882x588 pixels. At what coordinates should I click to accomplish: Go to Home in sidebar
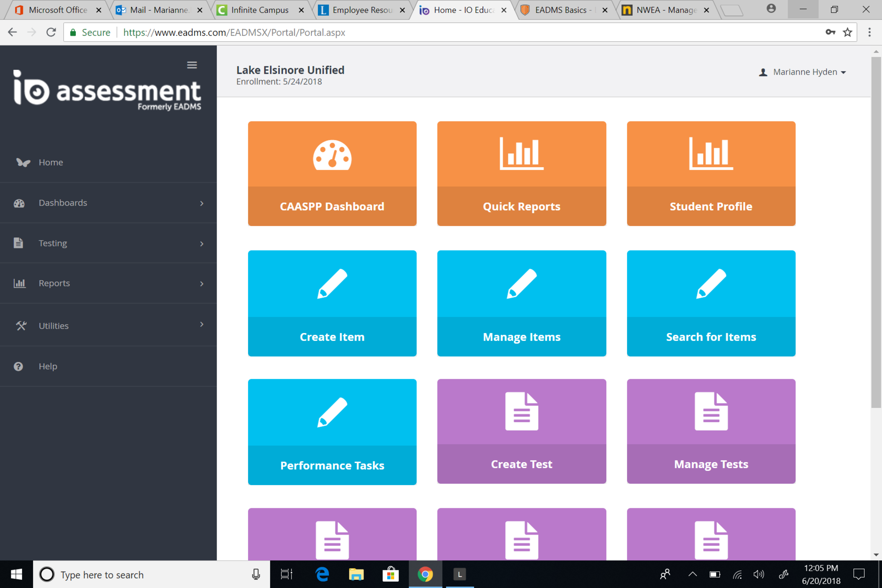click(x=51, y=162)
